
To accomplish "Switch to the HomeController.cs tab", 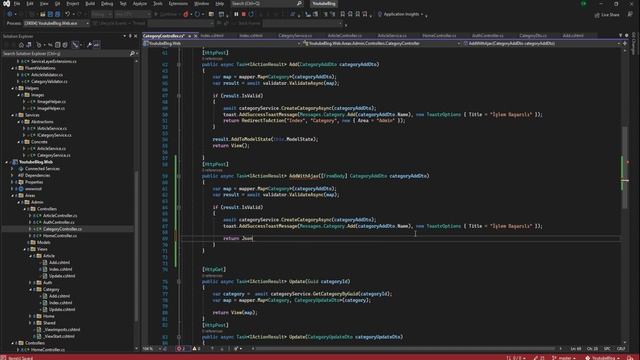I will [439, 36].
